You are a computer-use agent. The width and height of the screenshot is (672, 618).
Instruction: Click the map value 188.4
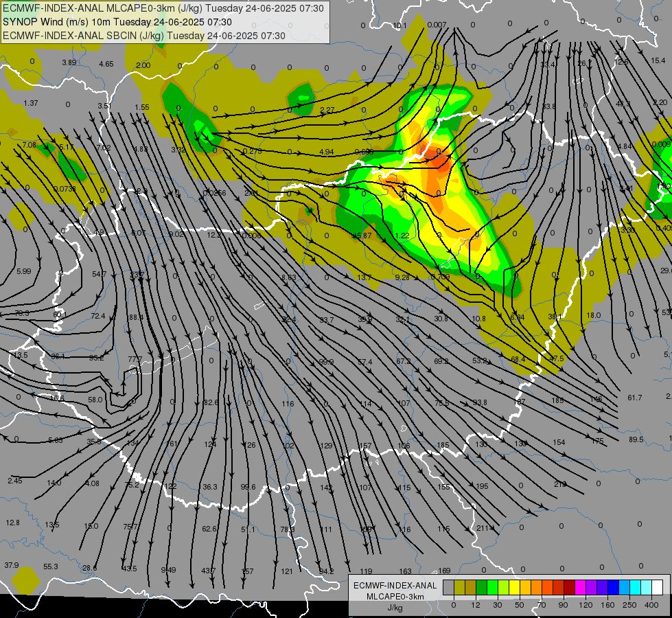pos(135,317)
